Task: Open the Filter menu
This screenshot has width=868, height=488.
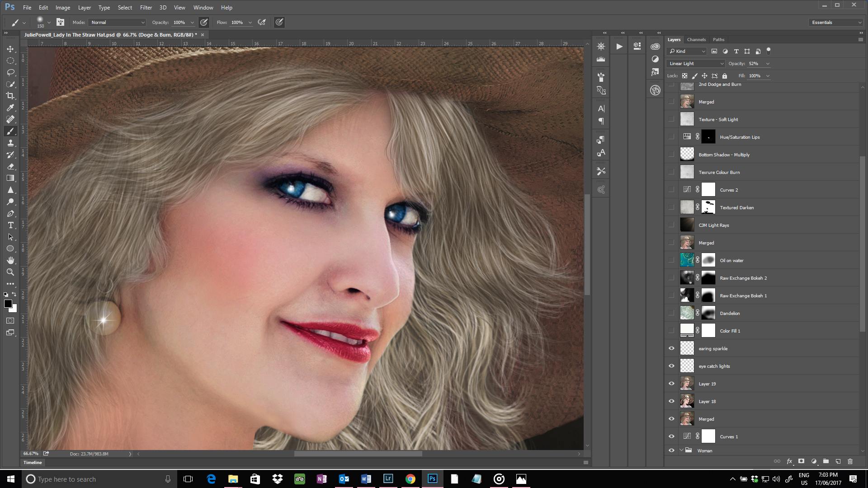Action: (146, 8)
